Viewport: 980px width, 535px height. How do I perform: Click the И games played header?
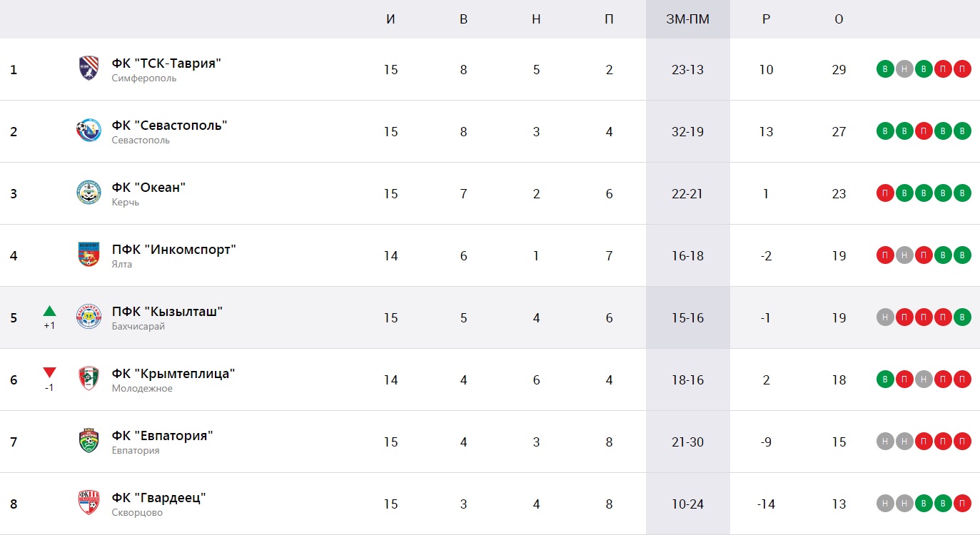click(x=390, y=19)
